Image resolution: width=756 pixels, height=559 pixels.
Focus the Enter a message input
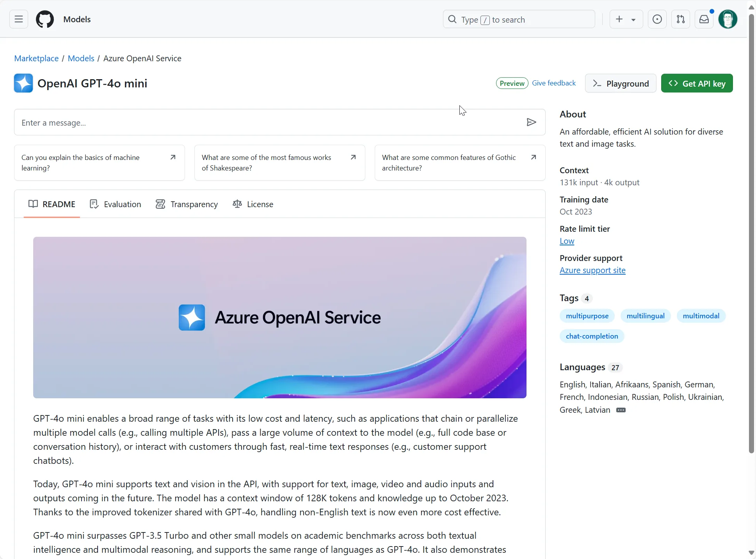pyautogui.click(x=269, y=122)
